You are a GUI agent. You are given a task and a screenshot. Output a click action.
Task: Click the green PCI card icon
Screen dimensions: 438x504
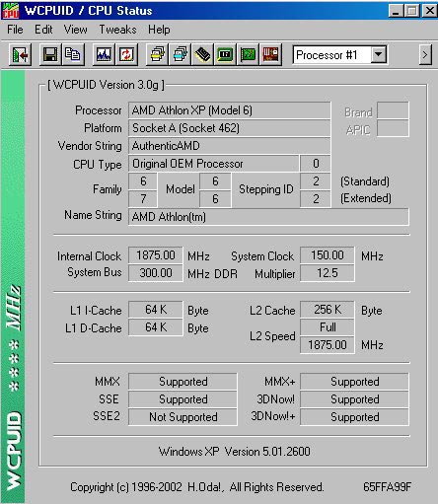[x=248, y=54]
